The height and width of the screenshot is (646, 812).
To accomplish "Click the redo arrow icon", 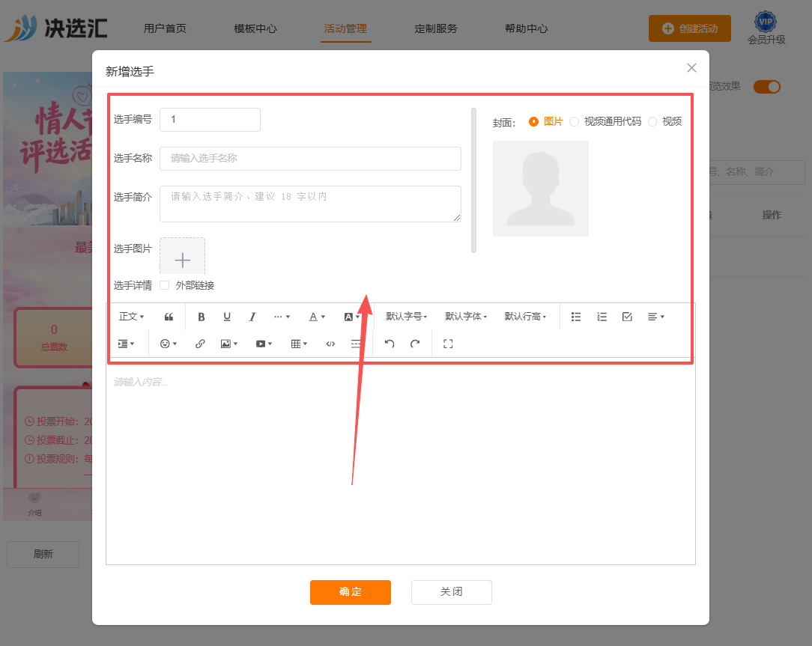I will click(415, 344).
